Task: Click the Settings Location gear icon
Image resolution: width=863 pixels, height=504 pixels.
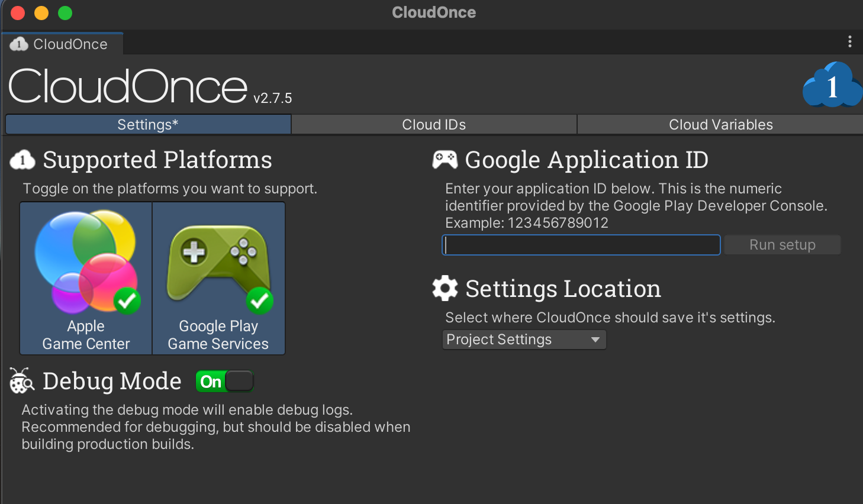Action: click(445, 289)
